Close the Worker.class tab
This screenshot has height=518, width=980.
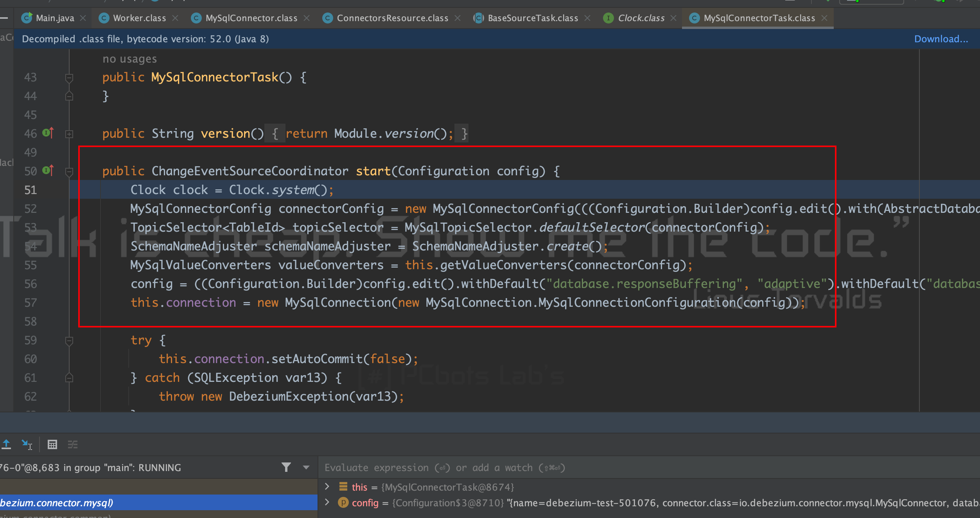[x=175, y=18]
